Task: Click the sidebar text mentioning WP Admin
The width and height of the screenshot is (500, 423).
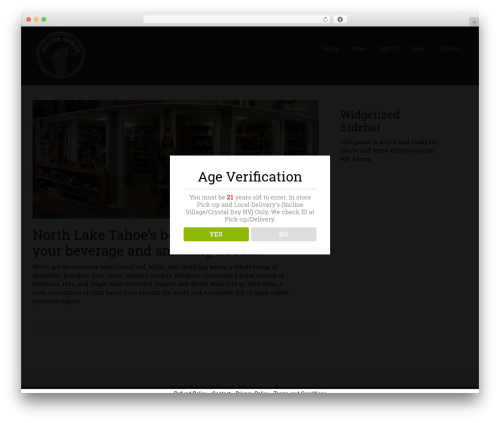Action: tap(389, 150)
